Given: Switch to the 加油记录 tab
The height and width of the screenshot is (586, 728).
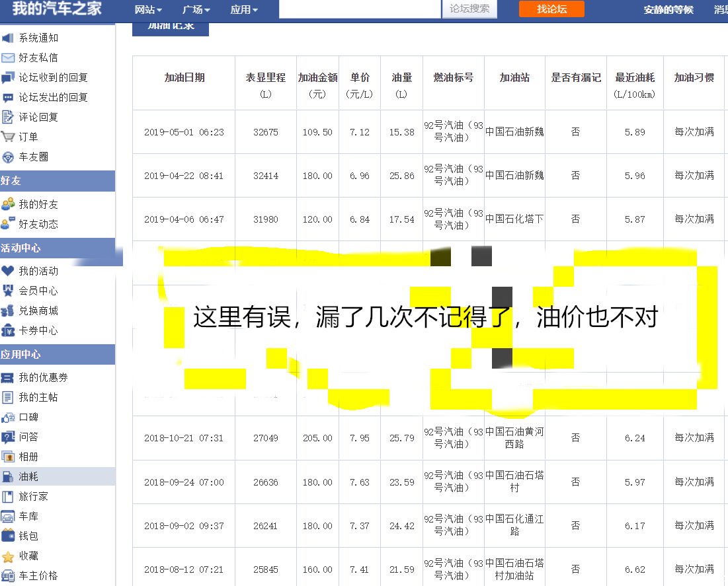Looking at the screenshot, I should point(171,27).
